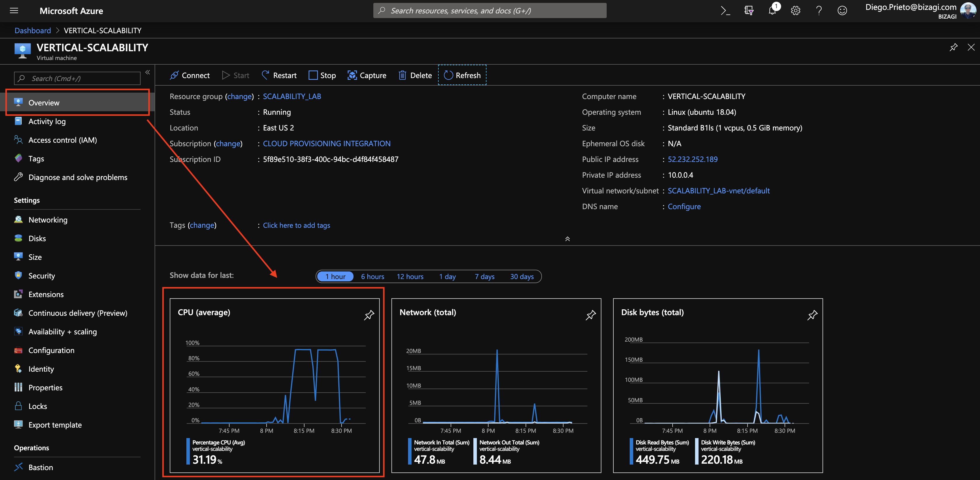Pin the Disk bytes chart

coord(812,315)
